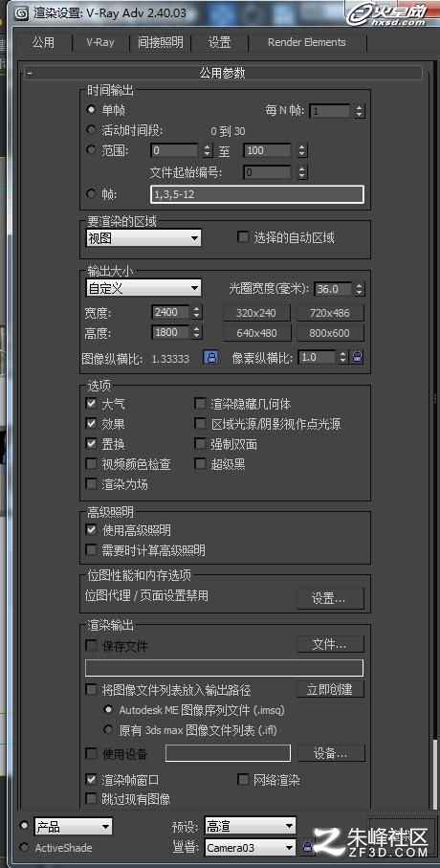Check 渲染隐藏几何体 checkbox
Screen dimensions: 440x868
coord(200,404)
